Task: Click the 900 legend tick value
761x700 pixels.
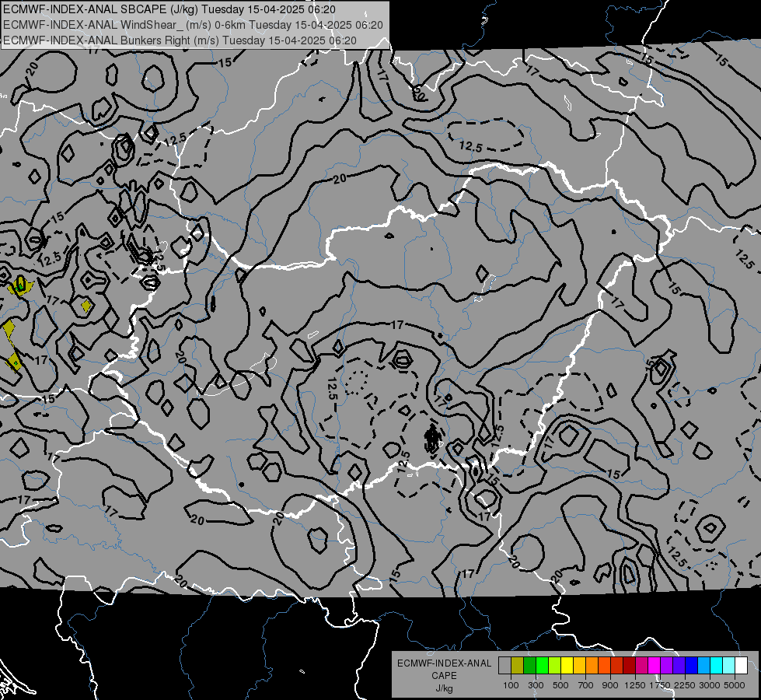Action: [x=610, y=685]
